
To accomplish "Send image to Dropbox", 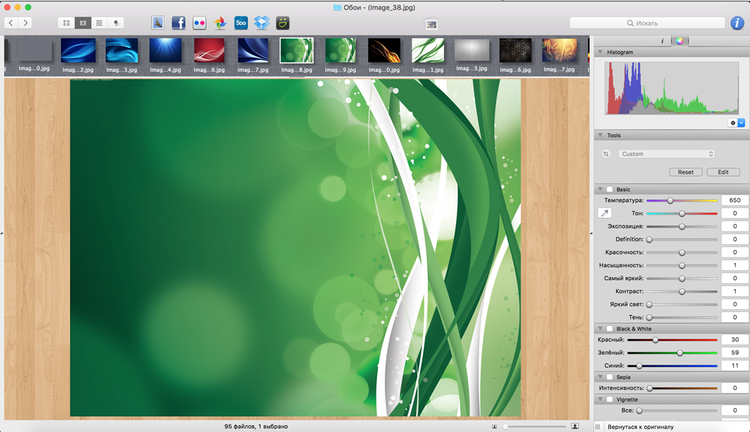I will click(x=262, y=22).
